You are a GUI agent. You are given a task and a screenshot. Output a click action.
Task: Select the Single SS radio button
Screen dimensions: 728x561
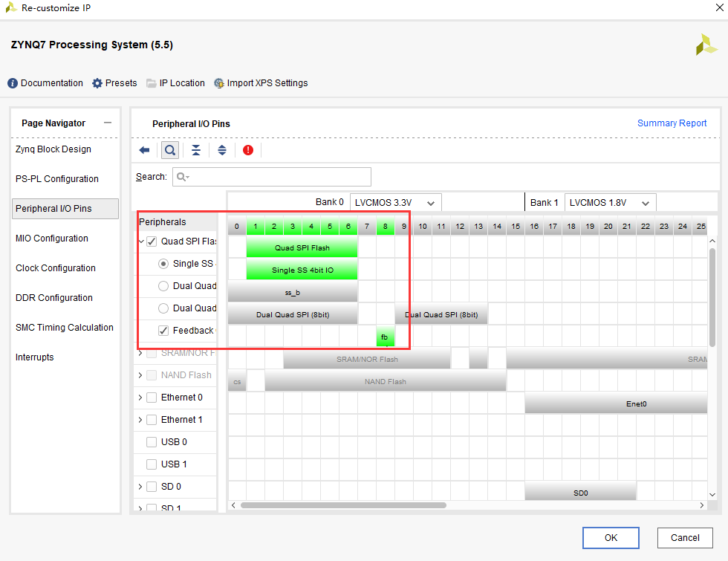(x=163, y=264)
